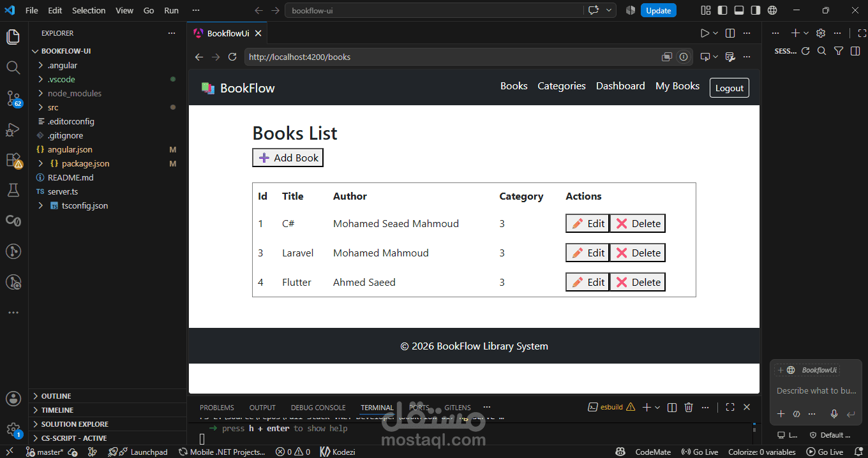Open new terminal profile dropdown arrow
868x458 pixels.
point(657,407)
